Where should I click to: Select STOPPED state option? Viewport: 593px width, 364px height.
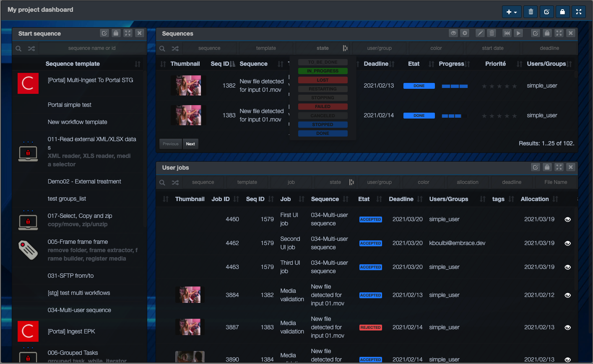(323, 124)
